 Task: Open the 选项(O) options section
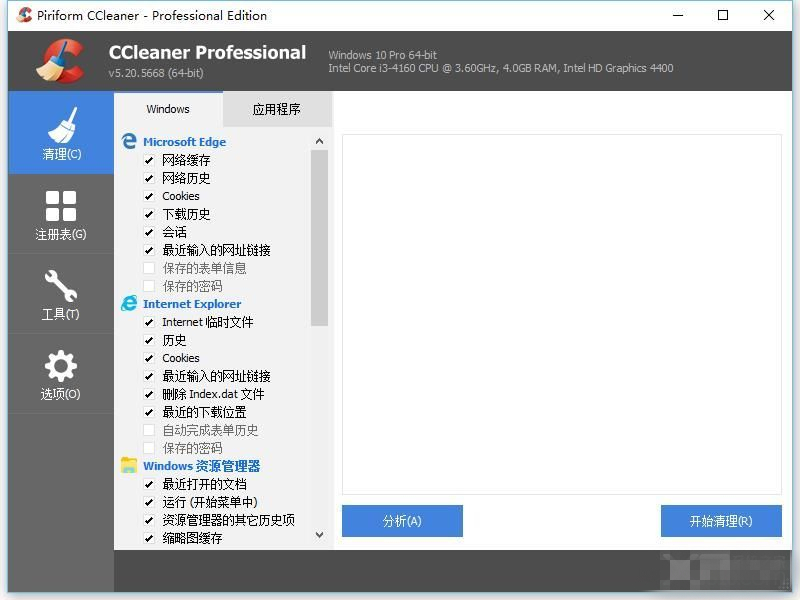(61, 374)
